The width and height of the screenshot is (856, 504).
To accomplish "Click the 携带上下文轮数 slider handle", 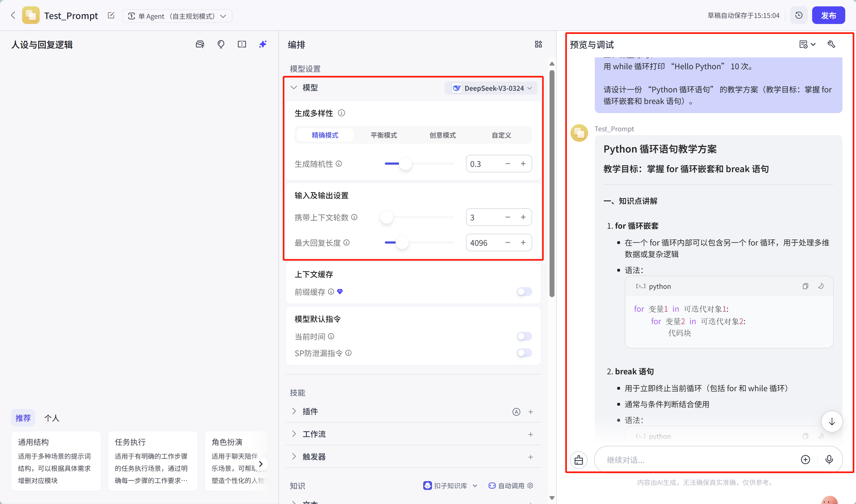I will pyautogui.click(x=386, y=217).
